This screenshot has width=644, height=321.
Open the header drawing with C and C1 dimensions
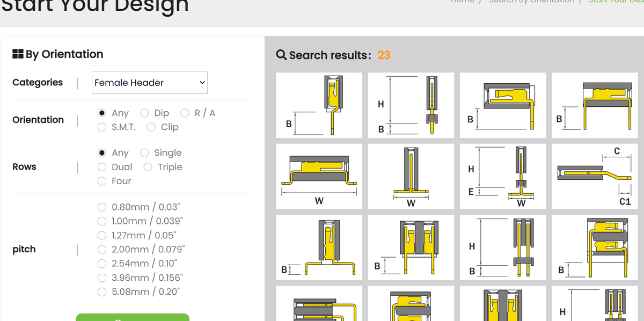[x=595, y=176]
